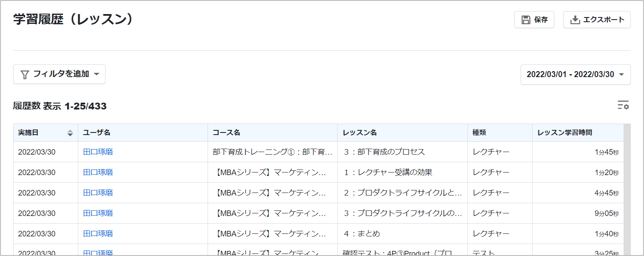Click the エクスポート button

click(x=597, y=20)
